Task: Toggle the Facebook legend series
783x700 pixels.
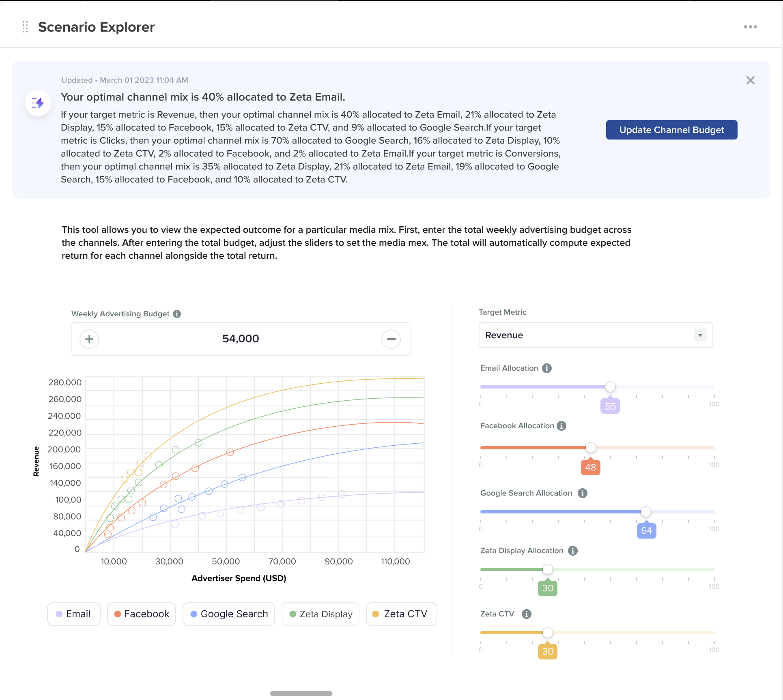Action: (x=141, y=614)
